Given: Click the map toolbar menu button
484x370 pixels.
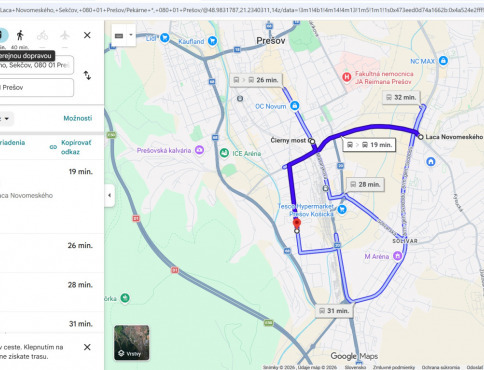Looking at the screenshot, I should (119, 35).
